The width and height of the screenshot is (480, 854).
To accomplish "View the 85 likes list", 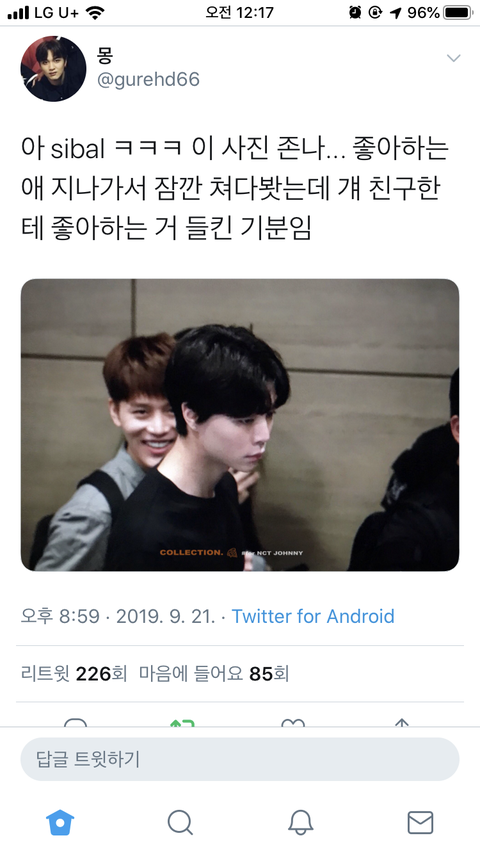I will (x=214, y=674).
